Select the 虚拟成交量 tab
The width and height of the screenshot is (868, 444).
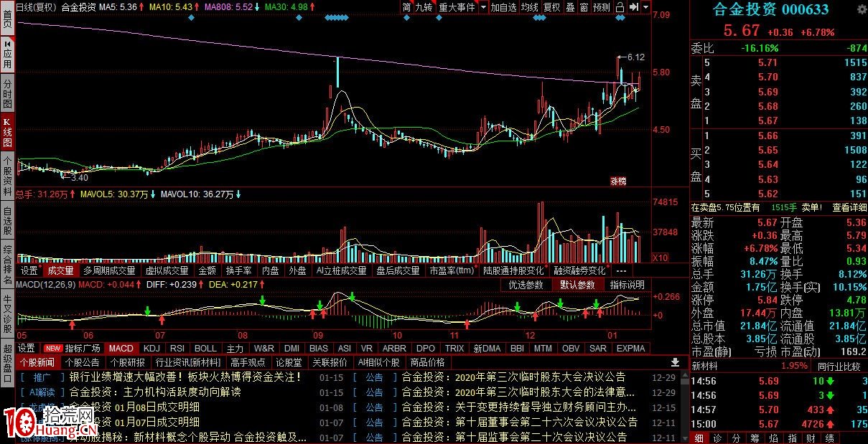pos(167,271)
